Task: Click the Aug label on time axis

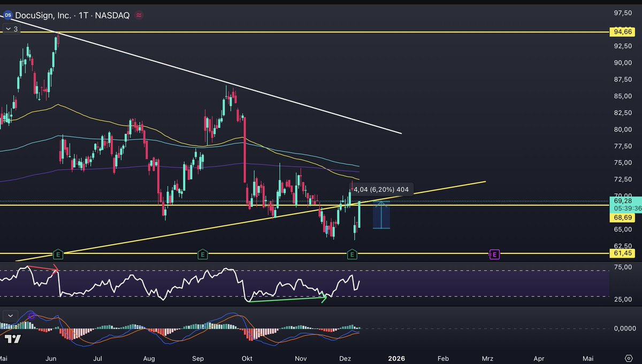Action: [149, 358]
